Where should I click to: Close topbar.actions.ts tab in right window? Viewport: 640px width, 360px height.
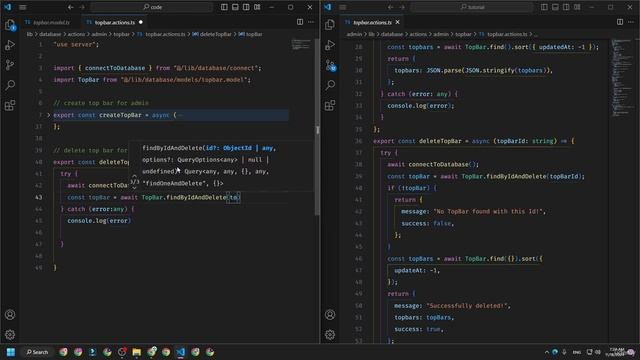point(398,22)
